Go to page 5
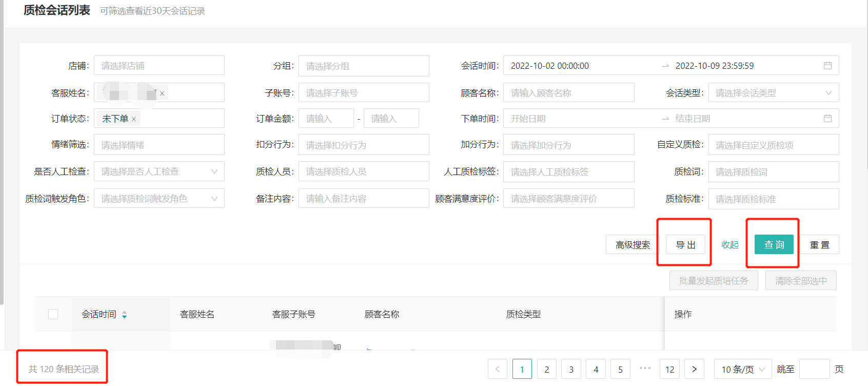Screen dimensions: 868x386 pos(621,369)
